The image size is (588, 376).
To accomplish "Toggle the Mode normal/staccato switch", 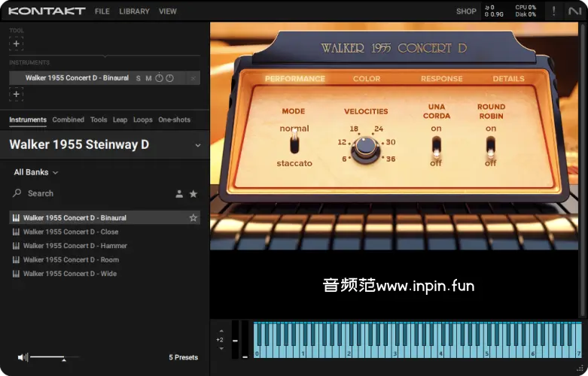I will click(x=294, y=143).
